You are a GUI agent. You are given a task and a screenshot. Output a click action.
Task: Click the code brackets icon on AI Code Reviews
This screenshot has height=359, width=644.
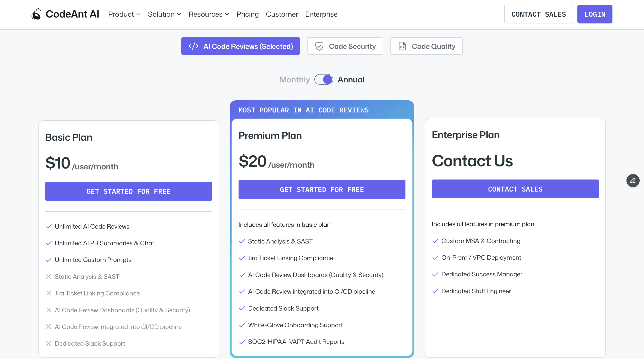[193, 46]
